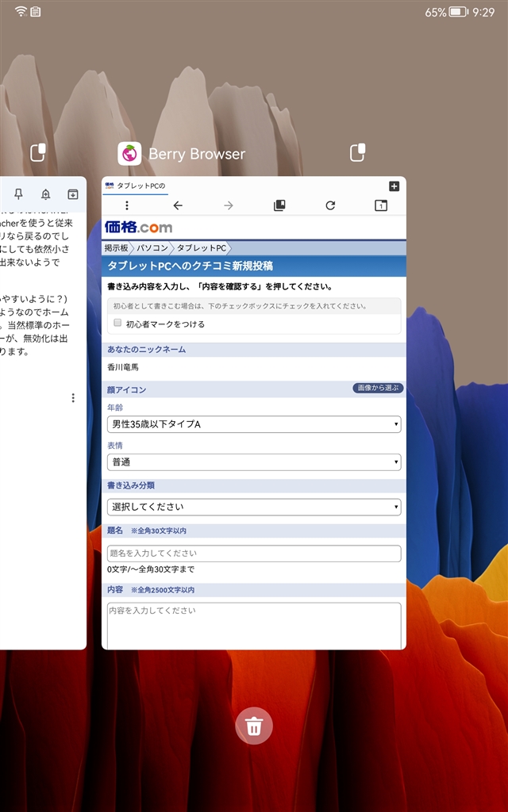Tap the pin icon in the left app card
Viewport: 508px width, 812px height.
pos(19,193)
